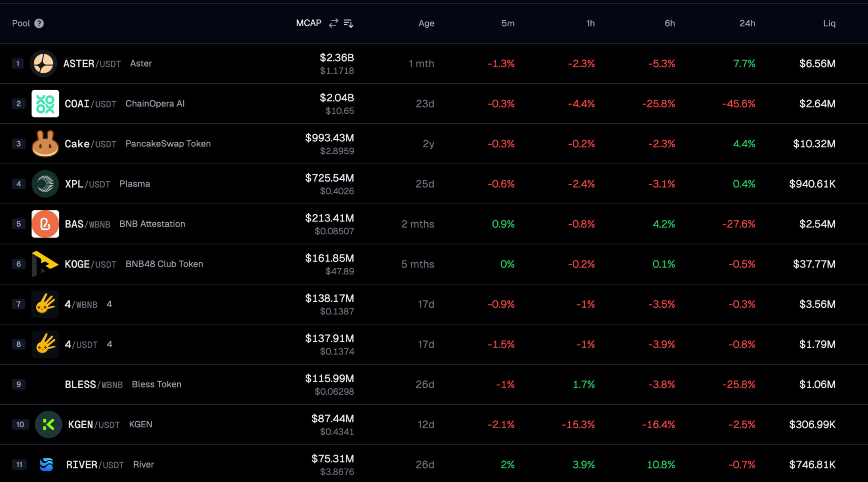Open the 4/WBNB pool pair

[81, 304]
